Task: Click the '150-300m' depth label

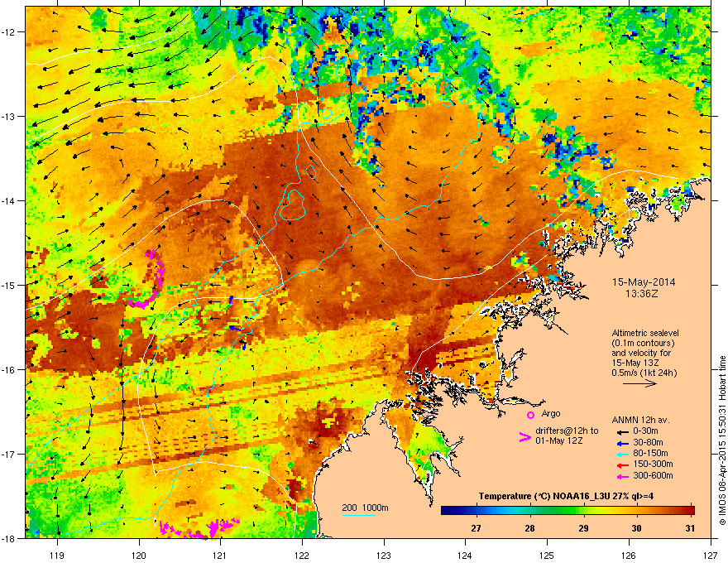Action: (x=653, y=464)
